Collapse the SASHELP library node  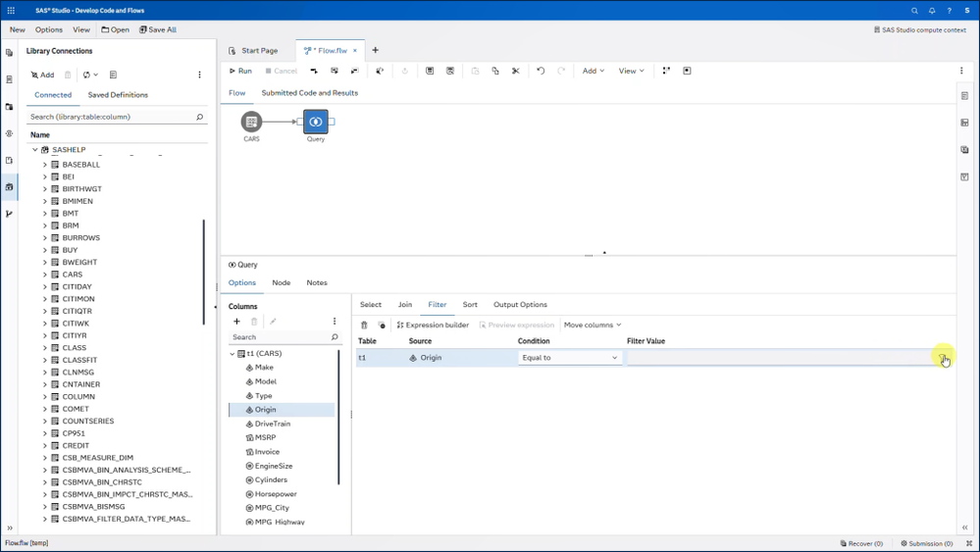(35, 150)
